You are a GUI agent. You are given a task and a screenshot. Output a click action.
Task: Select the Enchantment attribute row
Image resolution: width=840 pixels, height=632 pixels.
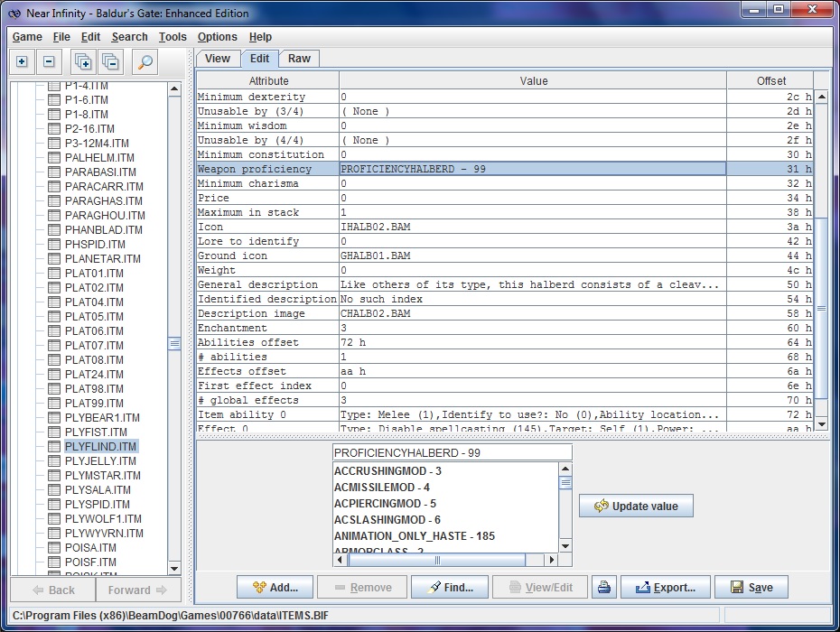pos(505,328)
